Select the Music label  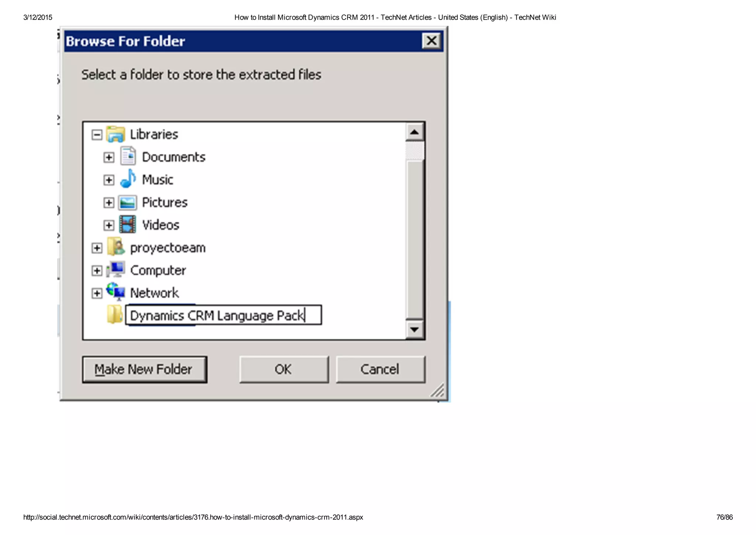pyautogui.click(x=158, y=180)
